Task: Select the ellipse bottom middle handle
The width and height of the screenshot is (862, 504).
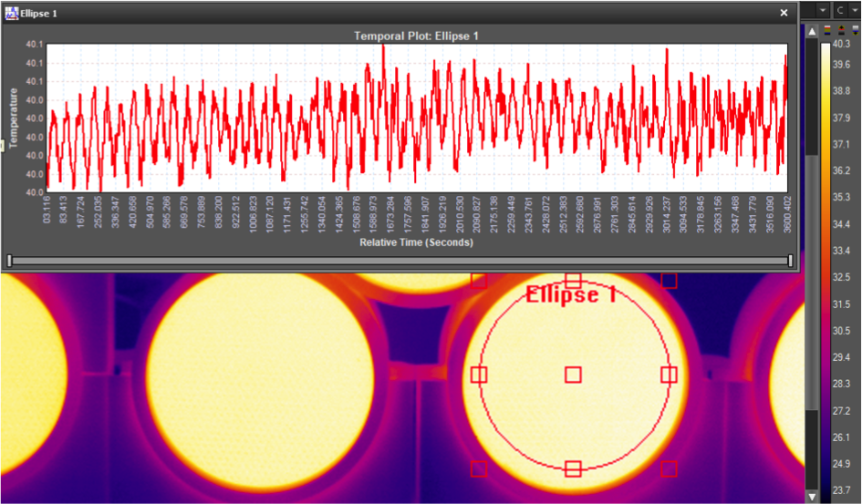Action: tap(574, 468)
